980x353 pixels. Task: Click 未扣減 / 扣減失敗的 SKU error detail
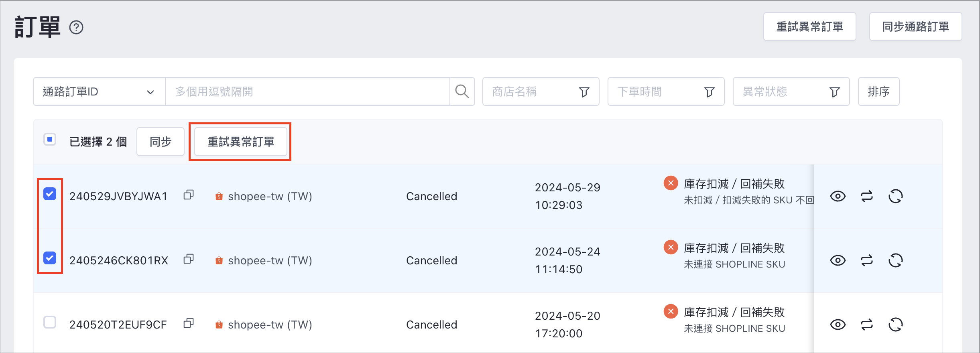pyautogui.click(x=748, y=200)
